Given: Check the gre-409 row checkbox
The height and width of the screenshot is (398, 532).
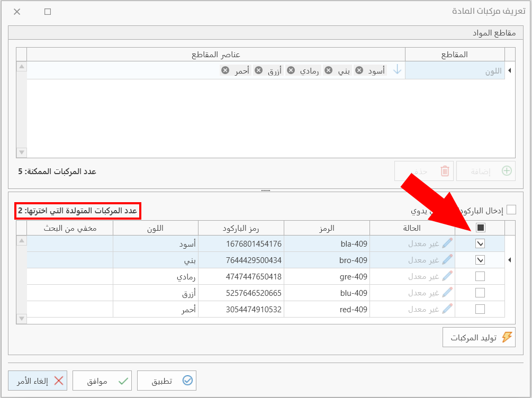Looking at the screenshot, I should pos(480,276).
